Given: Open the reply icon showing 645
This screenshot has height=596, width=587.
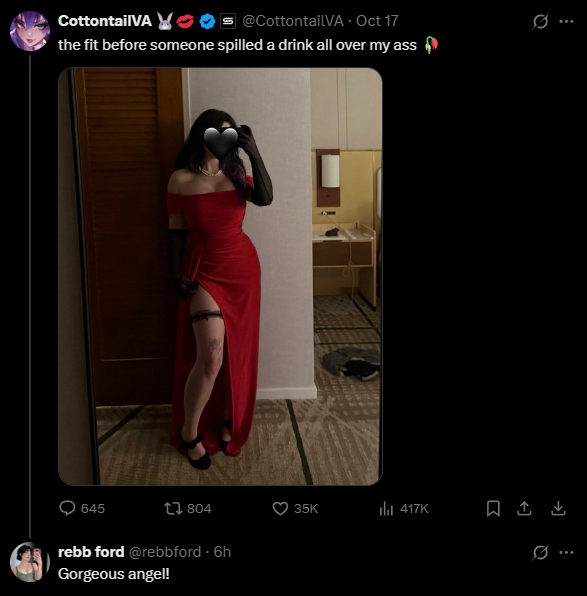Looking at the screenshot, I should 67,508.
